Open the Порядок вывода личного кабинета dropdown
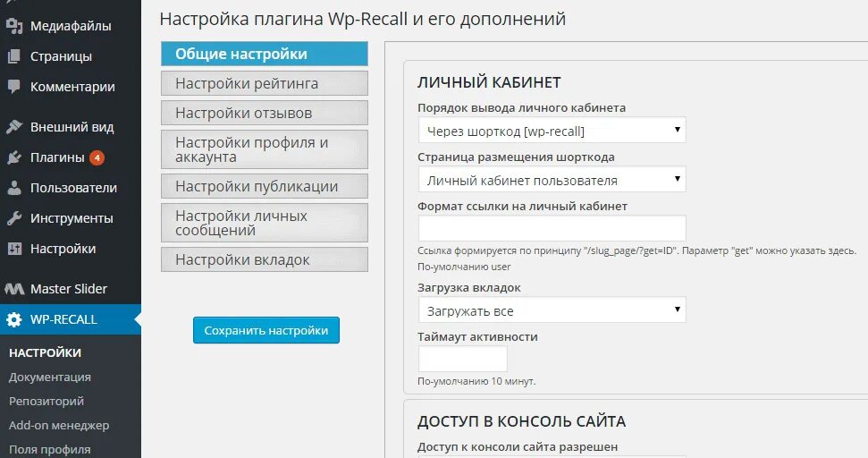868x458 pixels. point(552,130)
